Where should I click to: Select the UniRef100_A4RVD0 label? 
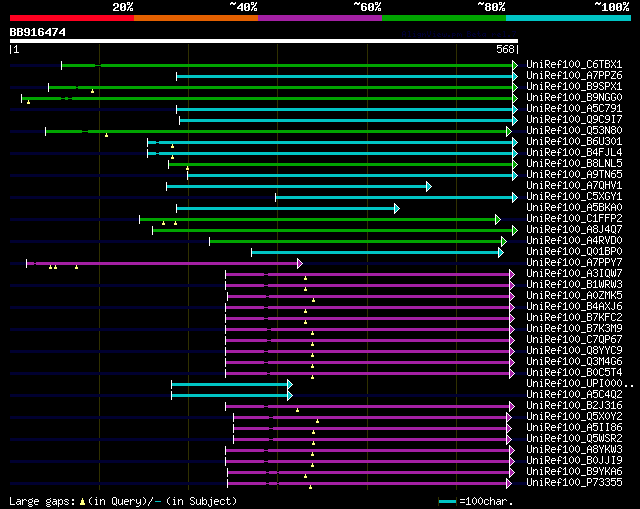[x=574, y=241]
